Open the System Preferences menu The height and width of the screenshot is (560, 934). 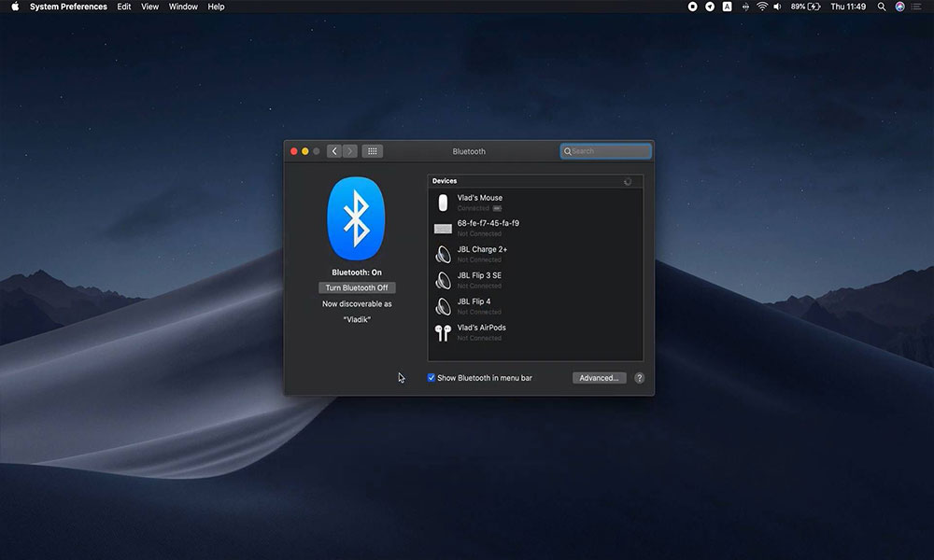pyautogui.click(x=68, y=7)
